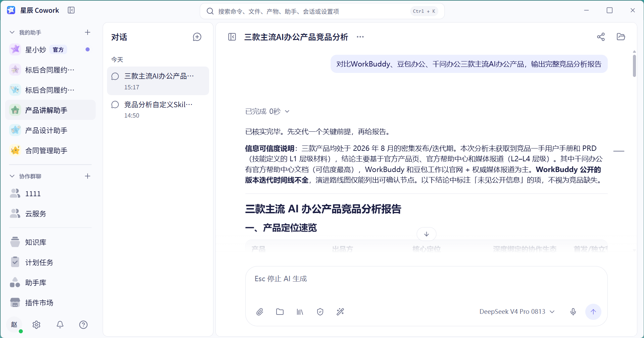Create a new 协作群聊 group
The image size is (644, 338).
pos(88,176)
